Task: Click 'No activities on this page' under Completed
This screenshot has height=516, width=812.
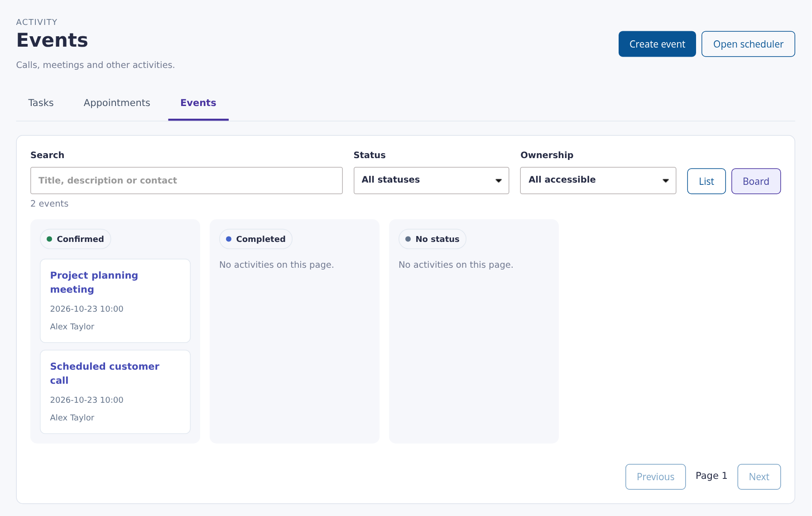Action: [x=277, y=265]
